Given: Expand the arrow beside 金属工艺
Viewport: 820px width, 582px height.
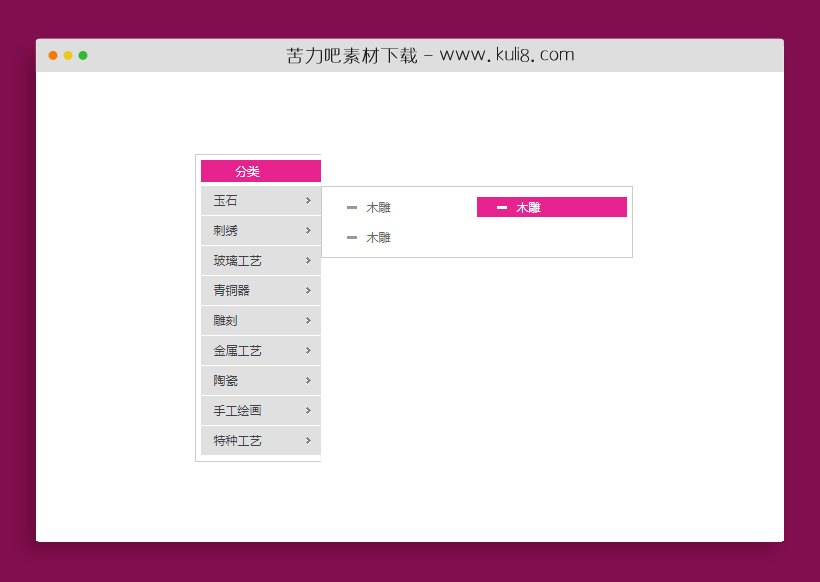Looking at the screenshot, I should tap(308, 351).
